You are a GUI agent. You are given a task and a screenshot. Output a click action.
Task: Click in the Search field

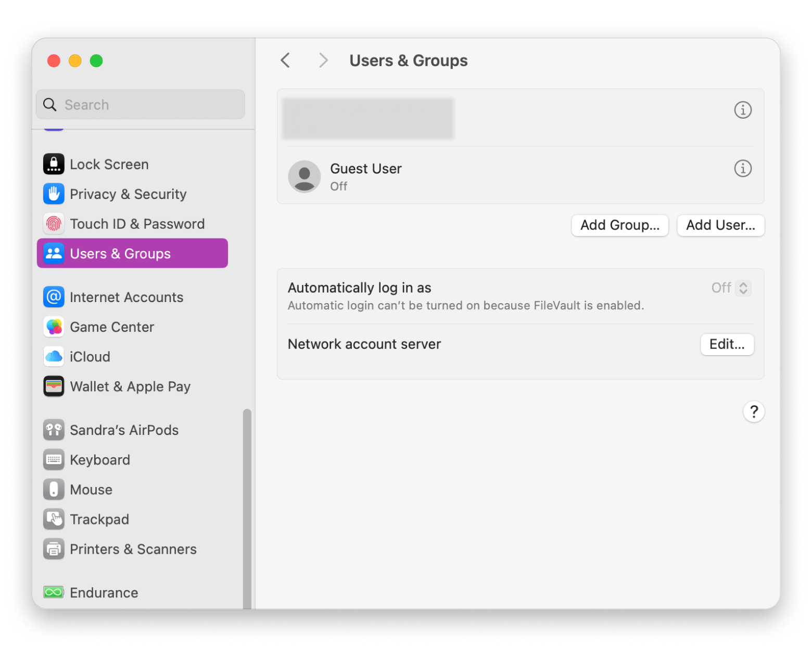click(x=141, y=105)
